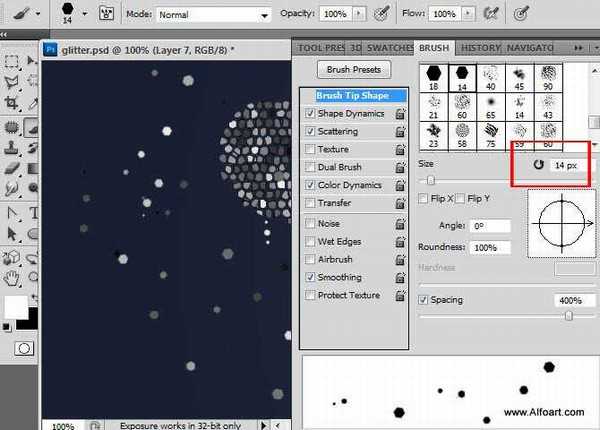Enable airbrush mode next to Flow

pos(489,16)
